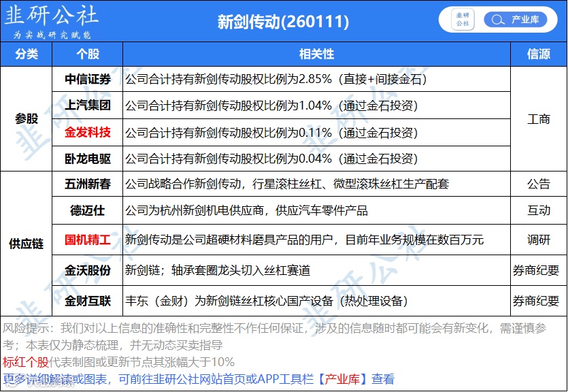The width and height of the screenshot is (568, 392).
Task: Click red stock name 金发科技
Action: [x=88, y=132]
